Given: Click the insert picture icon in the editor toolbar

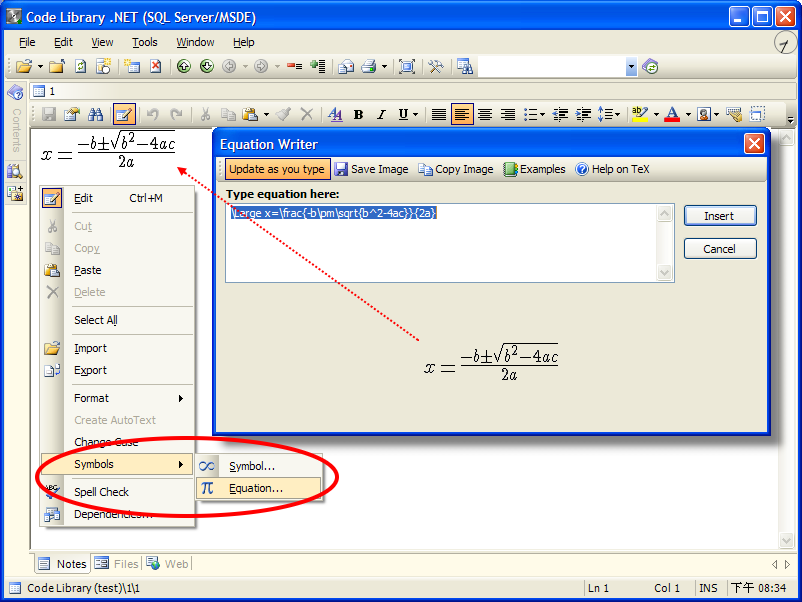Looking at the screenshot, I should [704, 114].
